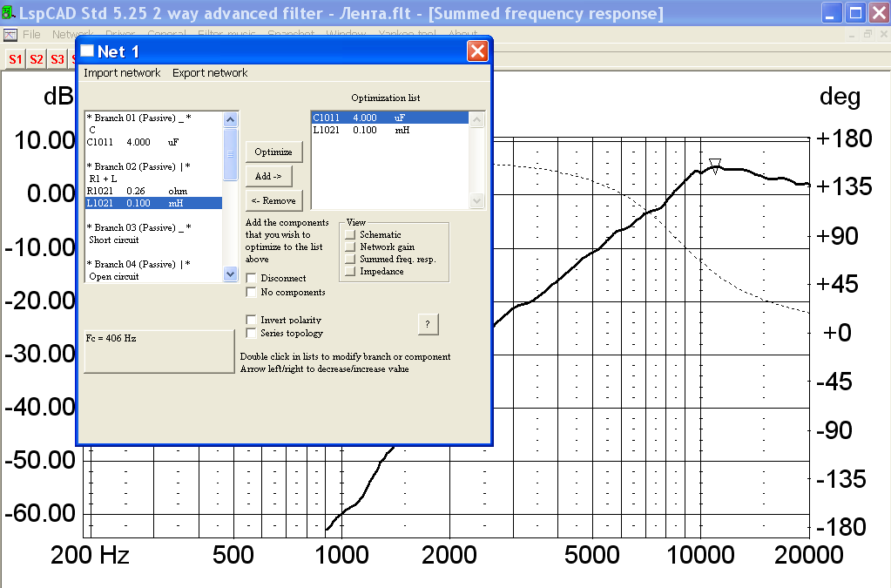Image resolution: width=891 pixels, height=588 pixels.
Task: Enable Series topology checkbox
Action: click(251, 333)
